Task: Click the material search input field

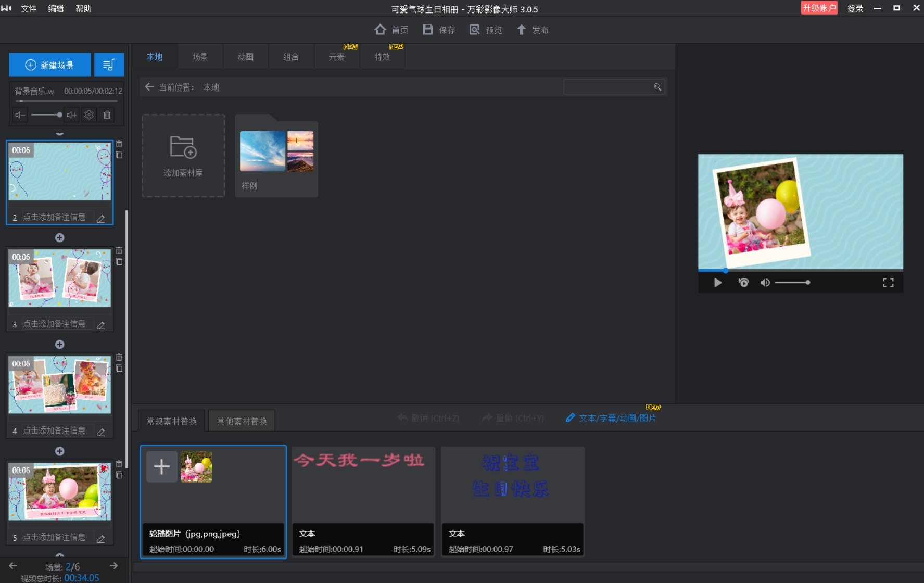Action: (608, 87)
